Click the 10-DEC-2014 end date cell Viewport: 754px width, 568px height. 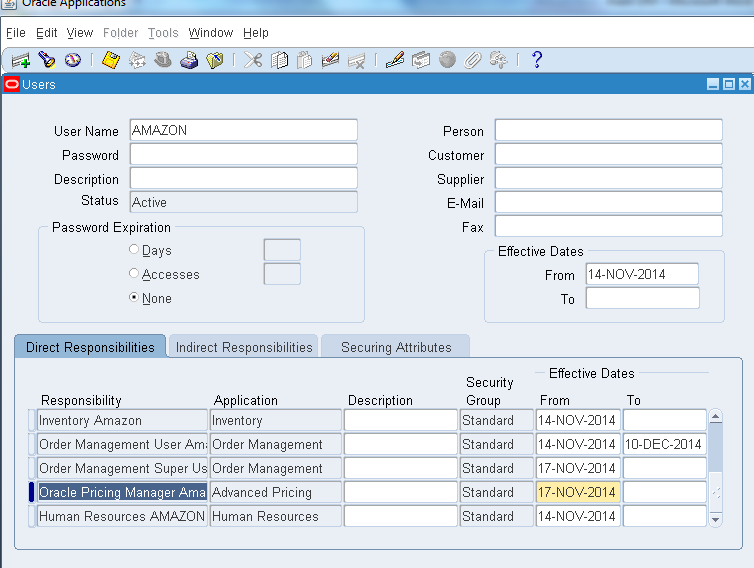click(664, 444)
